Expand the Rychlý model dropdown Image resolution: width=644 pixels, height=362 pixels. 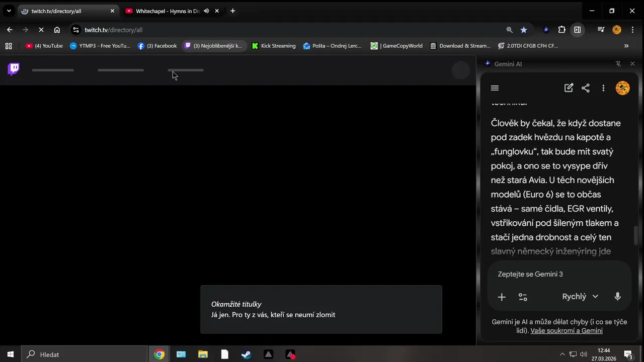[x=580, y=297]
